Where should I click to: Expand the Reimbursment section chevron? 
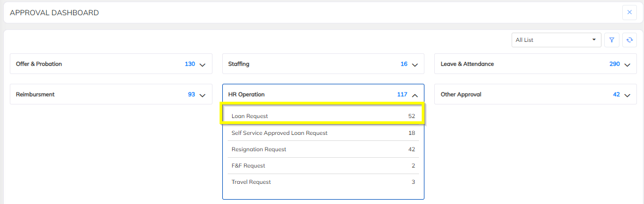click(x=202, y=95)
